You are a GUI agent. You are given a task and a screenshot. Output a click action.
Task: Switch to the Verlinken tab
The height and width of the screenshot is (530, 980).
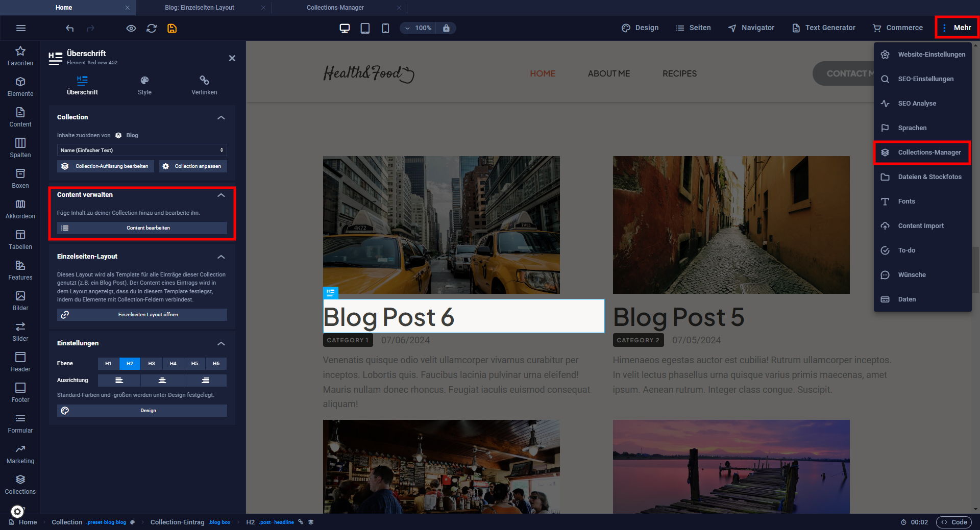pyautogui.click(x=204, y=86)
